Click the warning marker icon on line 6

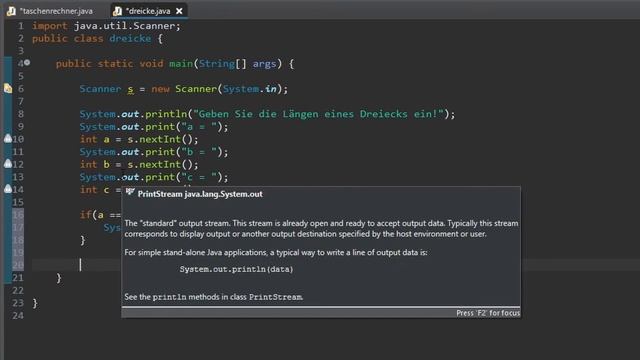pos(8,88)
